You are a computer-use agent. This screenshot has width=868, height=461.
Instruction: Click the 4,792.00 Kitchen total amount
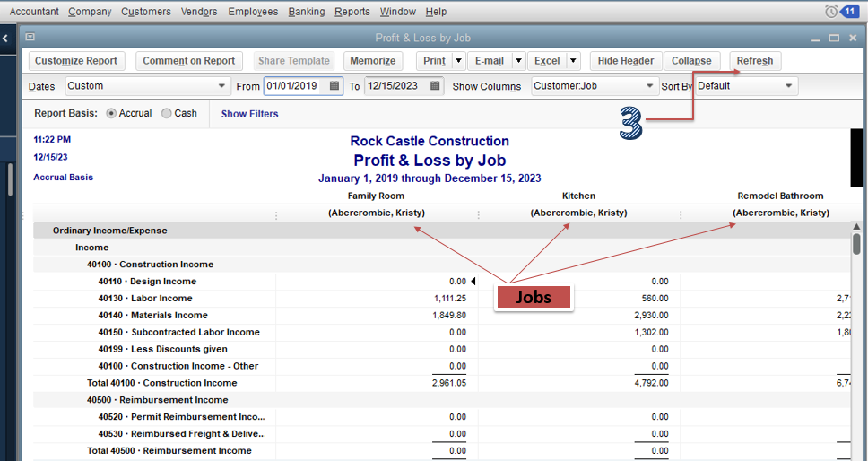(652, 383)
